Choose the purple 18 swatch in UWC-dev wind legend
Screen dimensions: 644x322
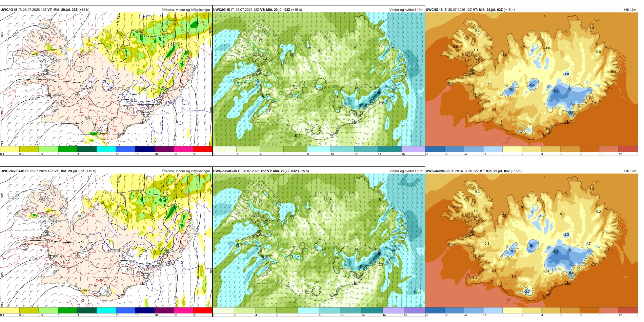point(414,310)
